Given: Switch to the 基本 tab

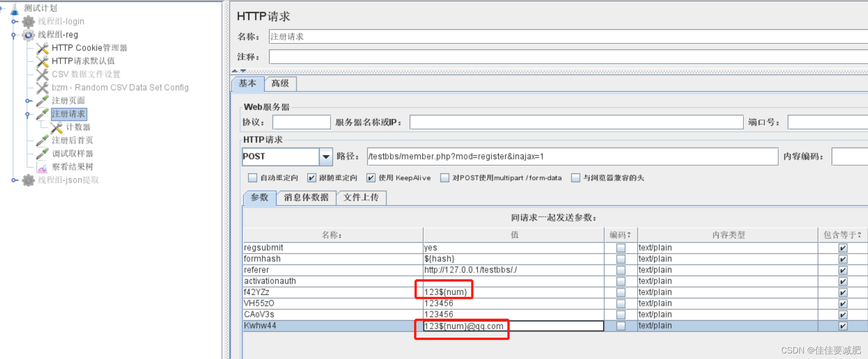Looking at the screenshot, I should [248, 83].
